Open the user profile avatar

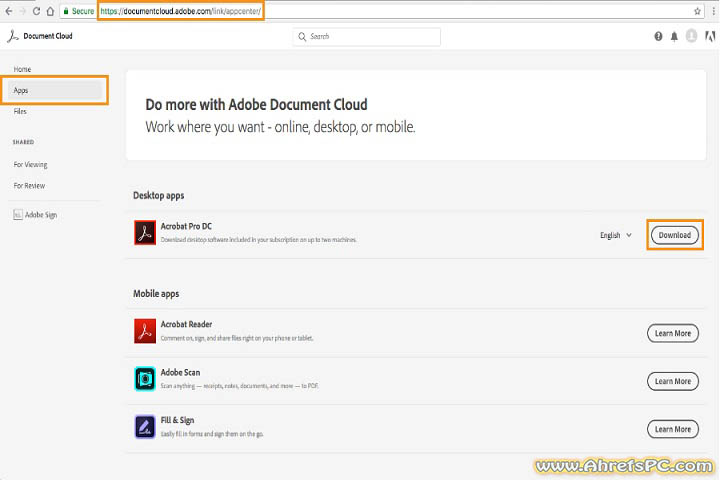pyautogui.click(x=691, y=36)
